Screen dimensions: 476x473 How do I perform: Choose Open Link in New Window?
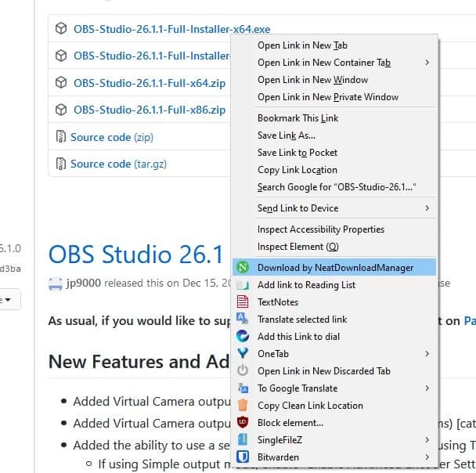[x=334, y=80]
